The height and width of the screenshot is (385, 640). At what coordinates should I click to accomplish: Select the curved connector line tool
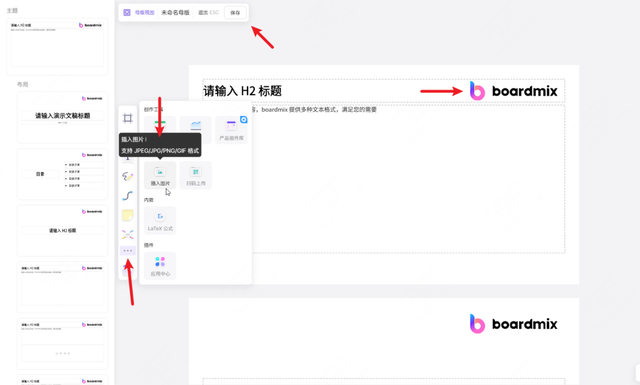[x=127, y=196]
